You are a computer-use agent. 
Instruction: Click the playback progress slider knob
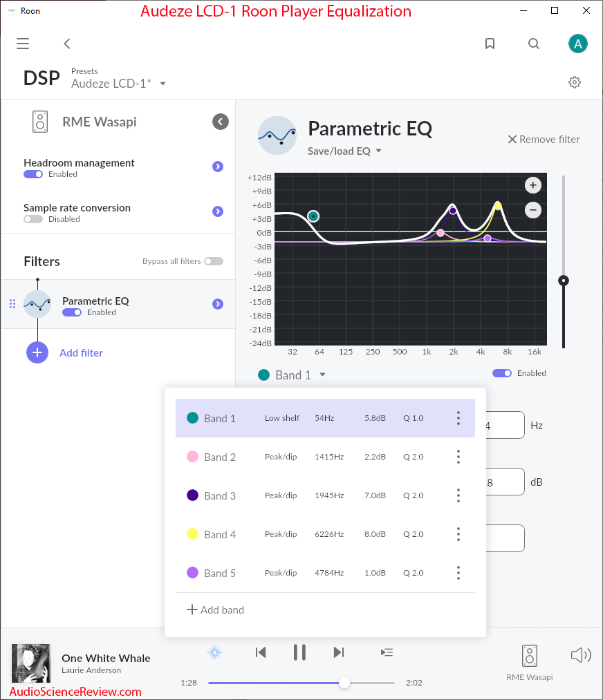click(x=344, y=683)
